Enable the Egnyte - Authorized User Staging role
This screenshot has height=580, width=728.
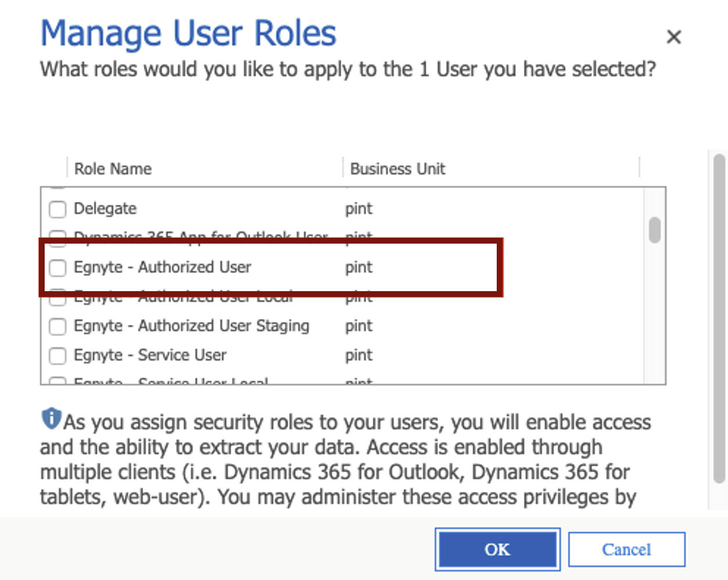click(x=57, y=326)
